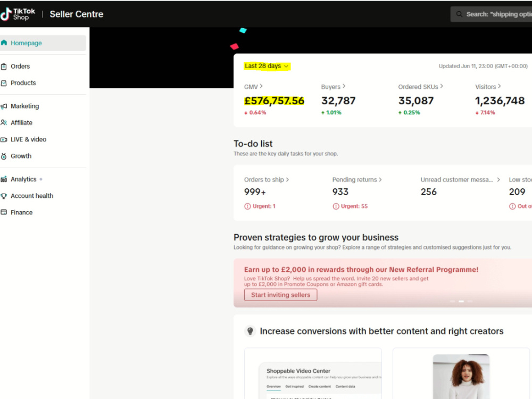Screen dimensions: 532x399
Task: Click the Urgent: 1 warning icon
Action: click(247, 206)
